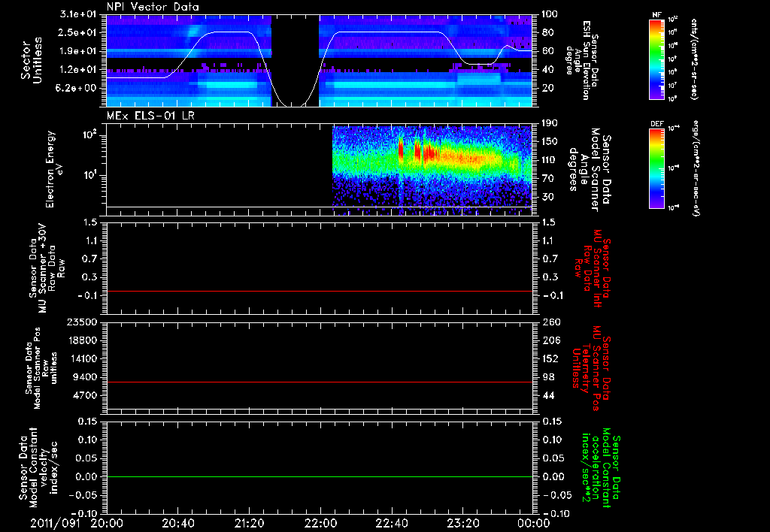Click the red 'MU Scanner Pos Telemetry' title

[591, 368]
